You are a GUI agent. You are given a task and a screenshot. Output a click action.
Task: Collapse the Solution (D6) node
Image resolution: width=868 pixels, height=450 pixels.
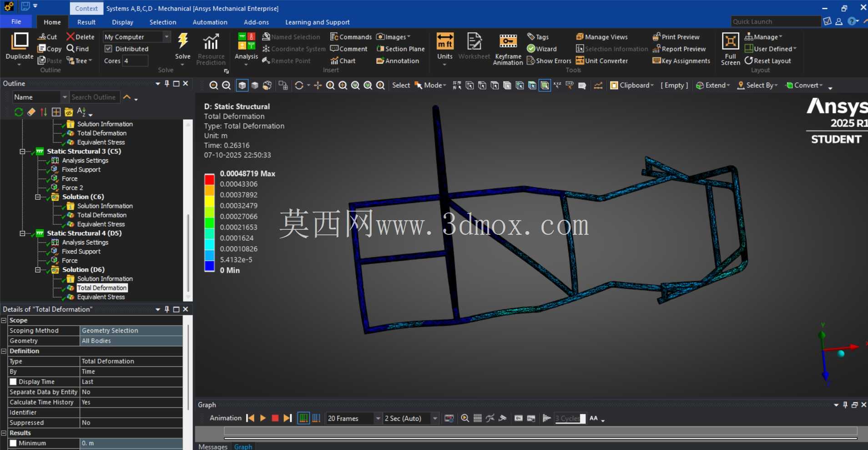(x=38, y=270)
